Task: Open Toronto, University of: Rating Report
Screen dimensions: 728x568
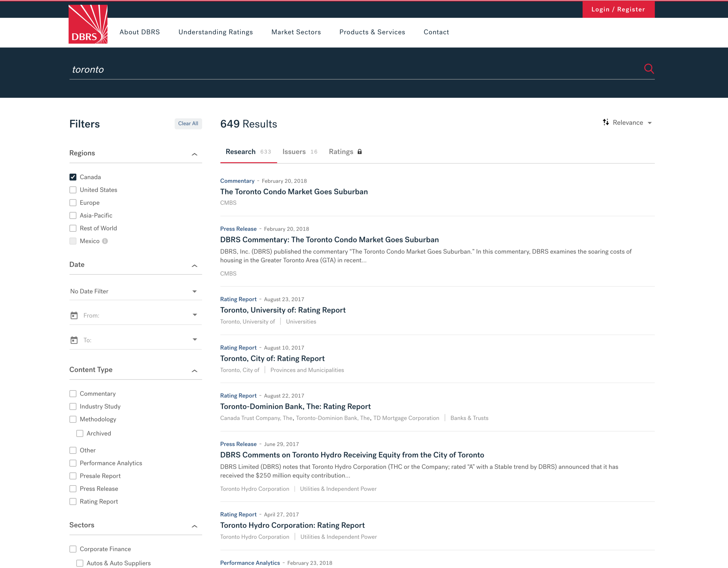Action: 283,310
